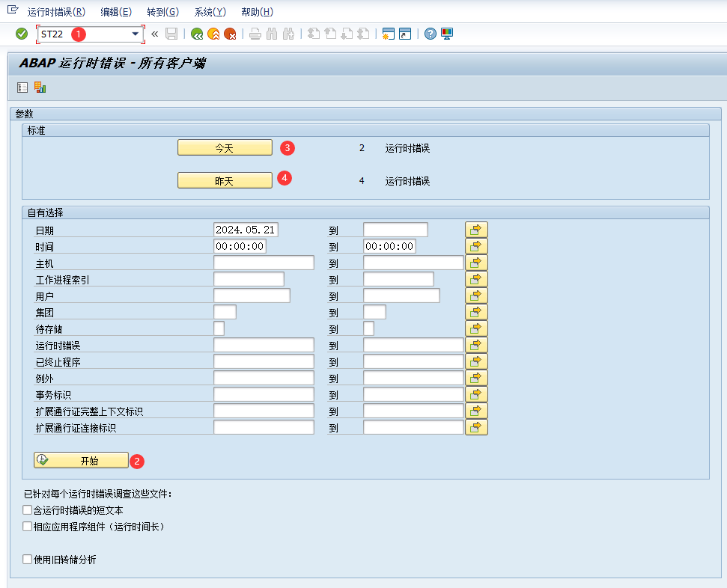Execute with the 开始 button
The image size is (727, 588).
point(81,459)
